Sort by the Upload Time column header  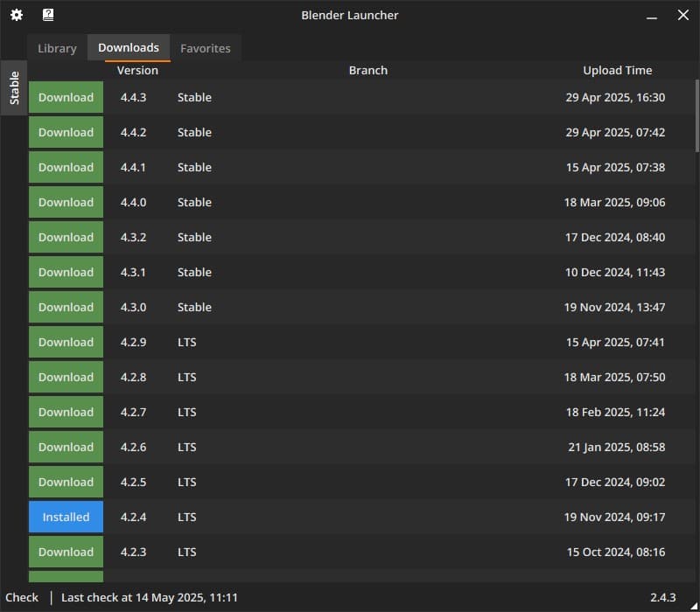pyautogui.click(x=618, y=71)
